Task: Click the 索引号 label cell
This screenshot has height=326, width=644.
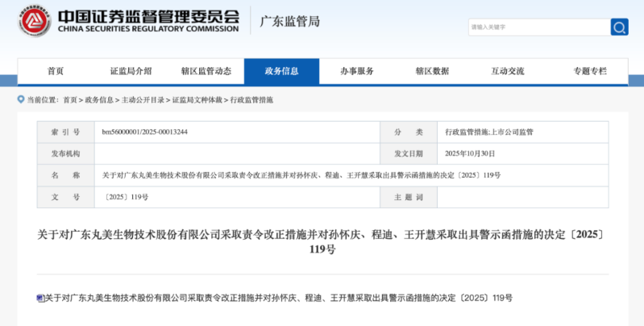Action: pos(66,132)
